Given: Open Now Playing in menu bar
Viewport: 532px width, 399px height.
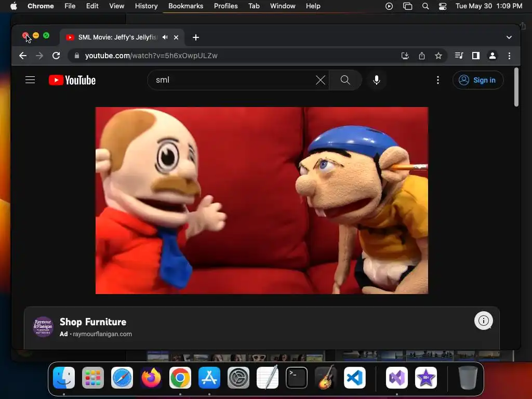Looking at the screenshot, I should (389, 6).
